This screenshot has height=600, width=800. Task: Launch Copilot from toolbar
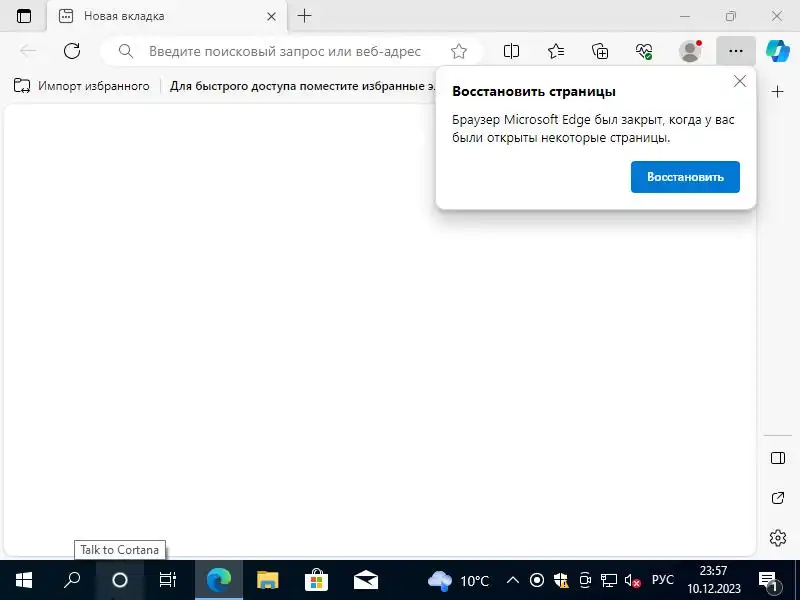pos(778,51)
